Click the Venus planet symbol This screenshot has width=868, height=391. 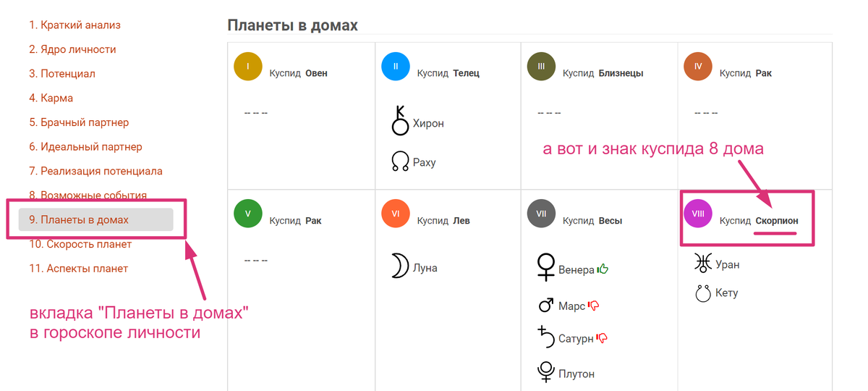pos(545,267)
